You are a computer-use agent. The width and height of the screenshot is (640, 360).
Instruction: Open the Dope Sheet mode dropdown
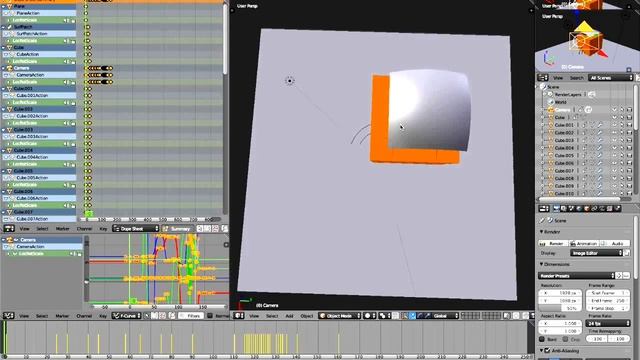tap(136, 229)
